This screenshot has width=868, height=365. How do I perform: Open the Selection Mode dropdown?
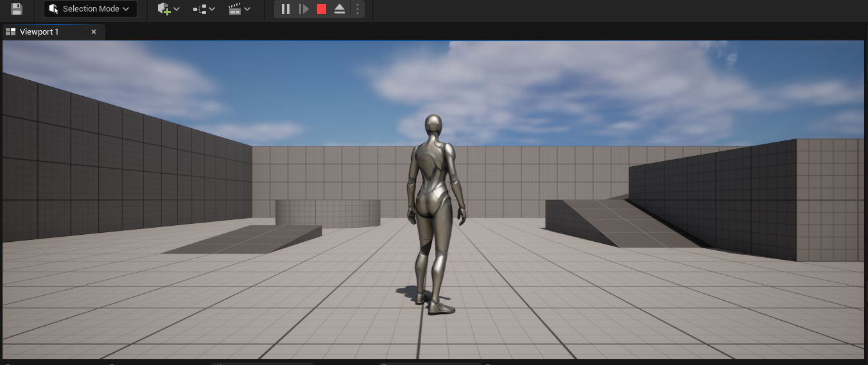[x=90, y=9]
